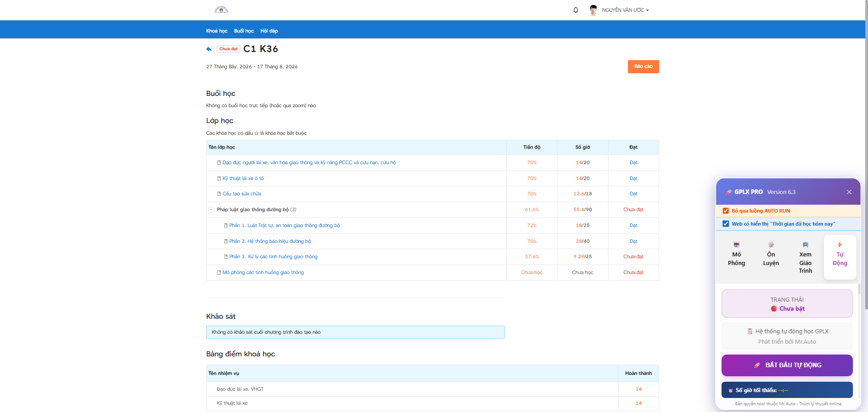This screenshot has width=868, height=412.
Task: Open the Khoá học menu
Action: [x=217, y=31]
